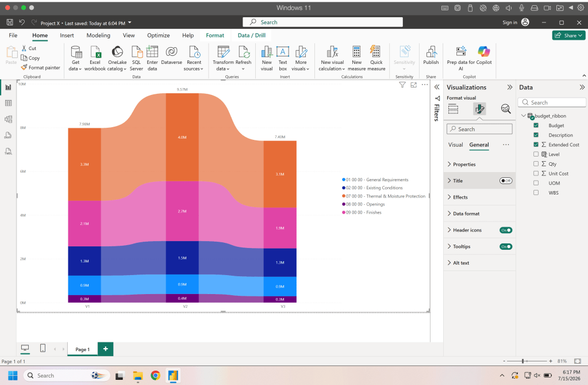Add a New visual
This screenshot has width=588, height=385.
tap(267, 58)
